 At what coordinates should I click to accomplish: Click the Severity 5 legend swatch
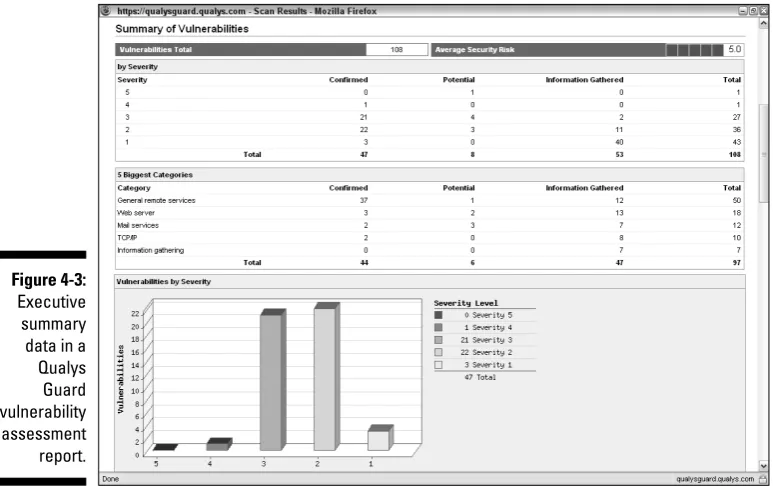[x=438, y=315]
